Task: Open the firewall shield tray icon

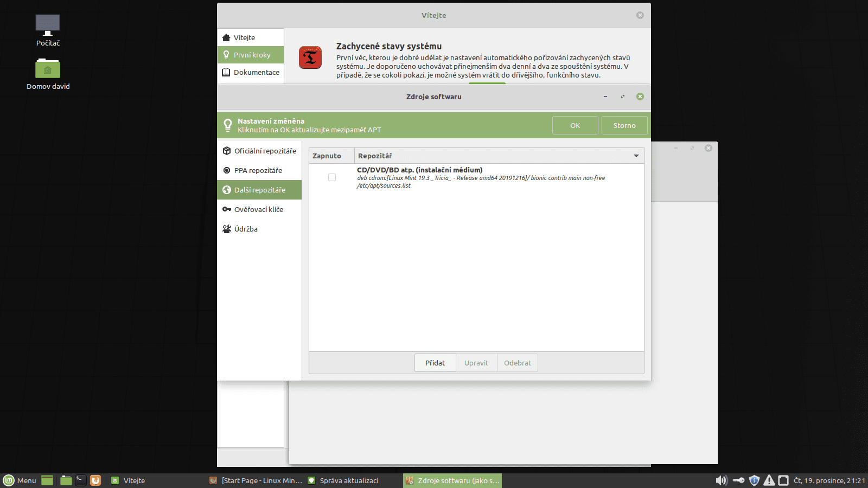Action: 754,480
